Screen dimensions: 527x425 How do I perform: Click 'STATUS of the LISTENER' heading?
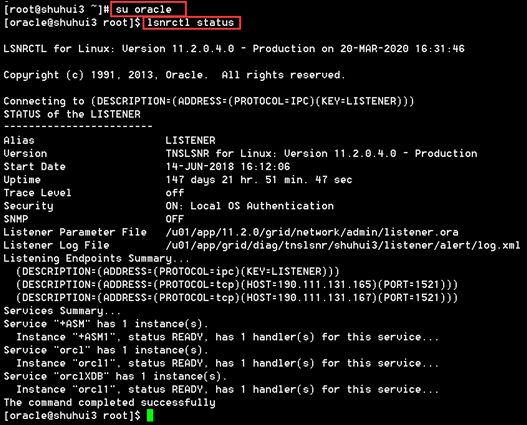[x=72, y=114]
